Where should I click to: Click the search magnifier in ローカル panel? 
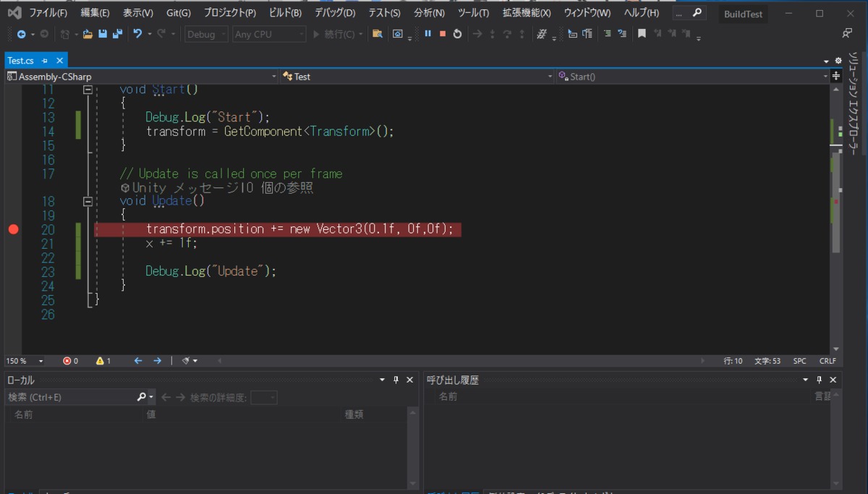pos(142,397)
